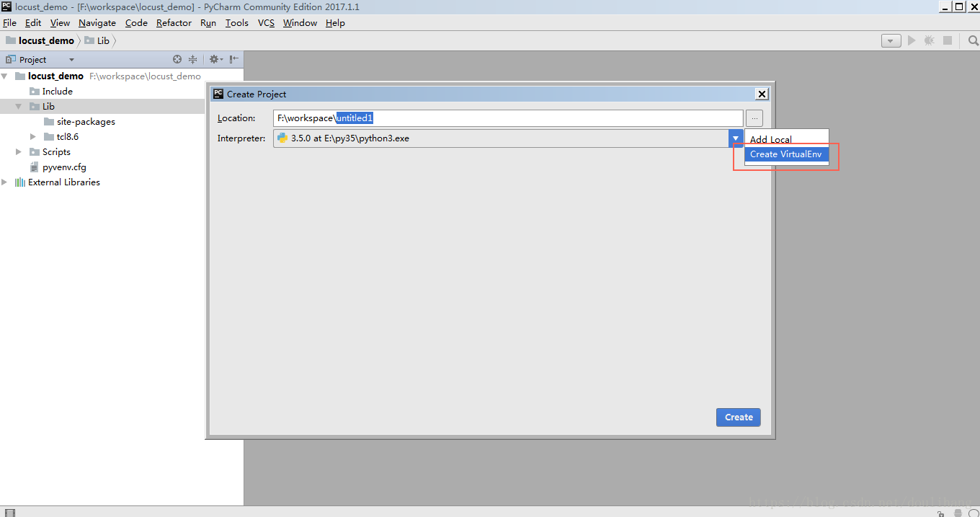This screenshot has width=980, height=517.
Task: Expand the Scripts folder arrow
Action: click(19, 152)
